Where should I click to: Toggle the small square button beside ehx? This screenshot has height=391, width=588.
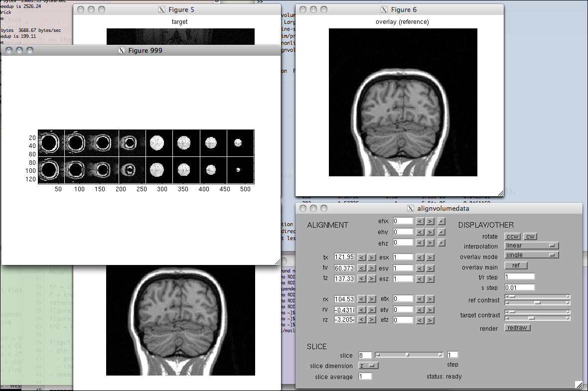pyautogui.click(x=441, y=221)
